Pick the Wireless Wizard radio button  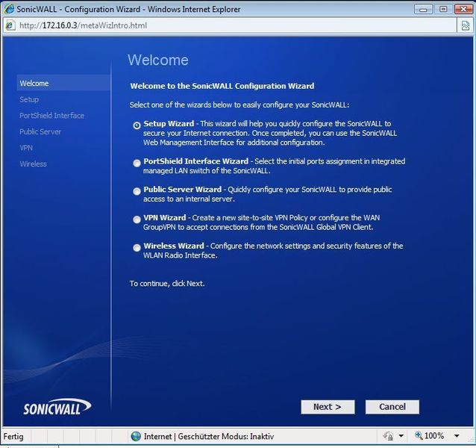[137, 248]
